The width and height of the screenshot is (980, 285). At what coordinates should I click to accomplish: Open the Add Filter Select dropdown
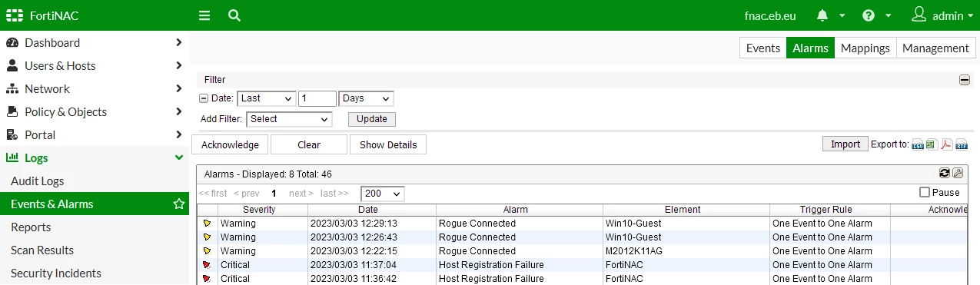(x=289, y=119)
